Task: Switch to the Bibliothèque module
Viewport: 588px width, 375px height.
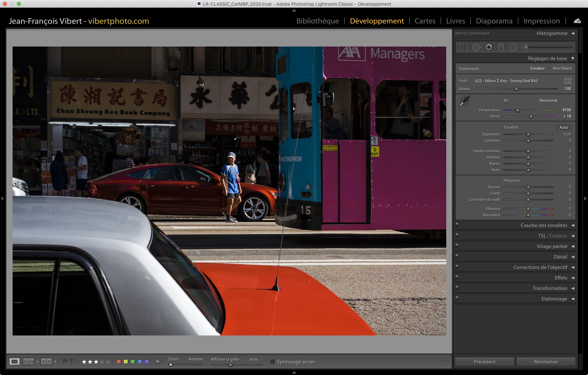Action: 317,21
